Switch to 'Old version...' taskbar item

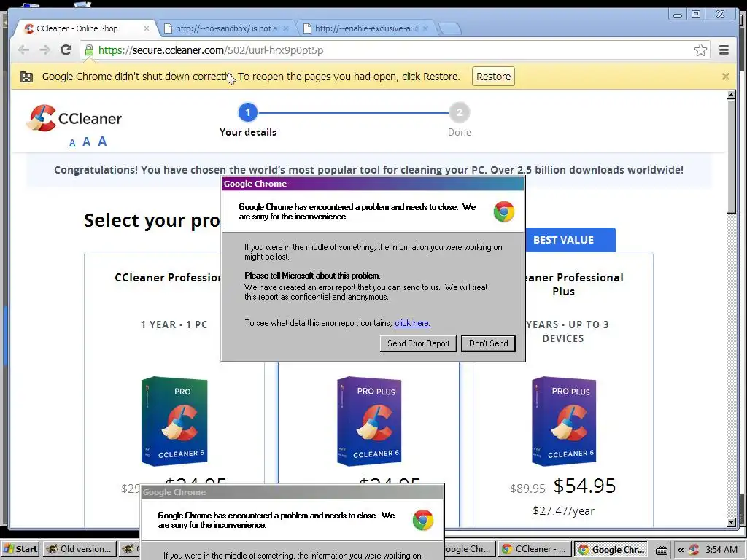click(79, 549)
